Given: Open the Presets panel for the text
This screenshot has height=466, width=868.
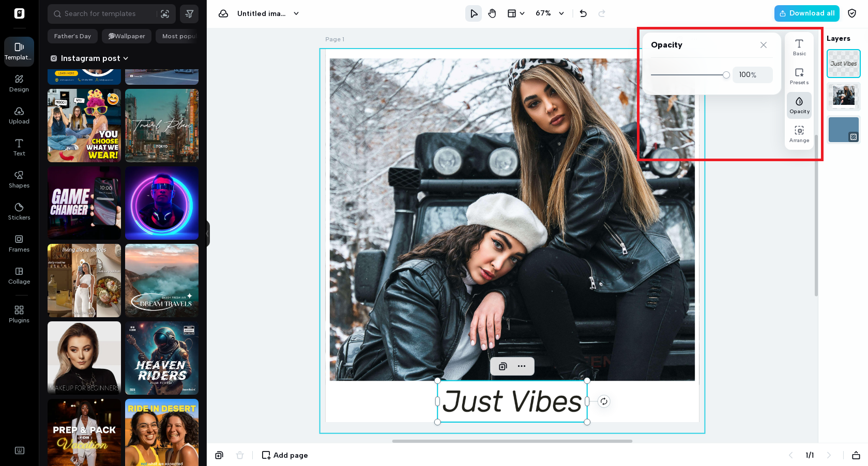Looking at the screenshot, I should 799,76.
